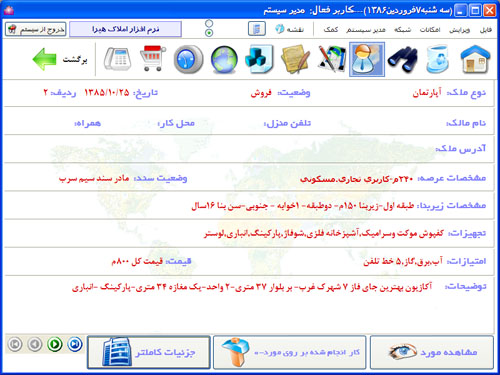Go to next record green play button
The image size is (500, 375).
pyautogui.click(x=55, y=344)
